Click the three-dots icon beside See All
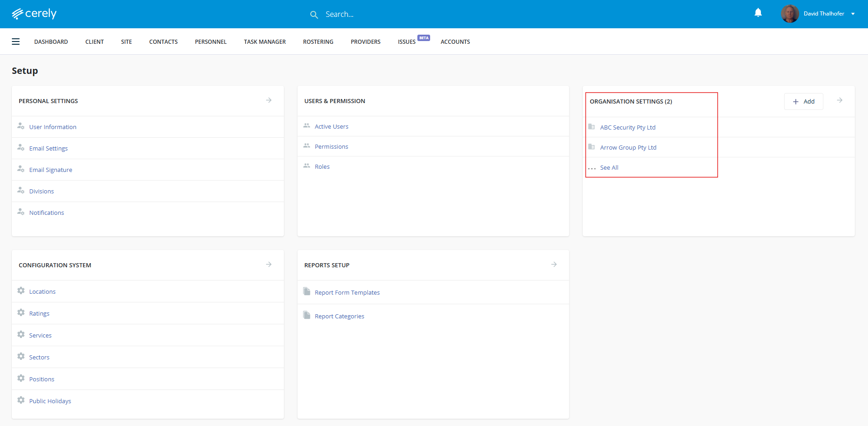The width and height of the screenshot is (868, 426). pyautogui.click(x=591, y=168)
